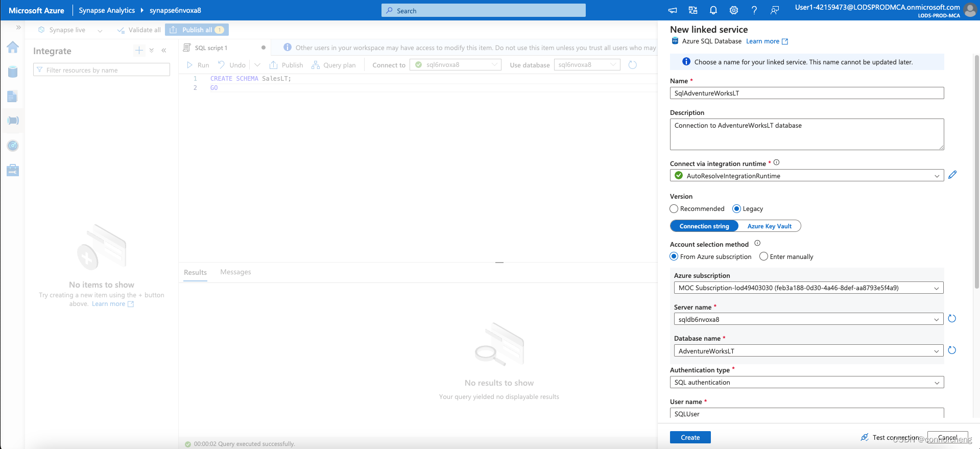
Task: Open the Azure subscription dropdown
Action: [808, 288]
